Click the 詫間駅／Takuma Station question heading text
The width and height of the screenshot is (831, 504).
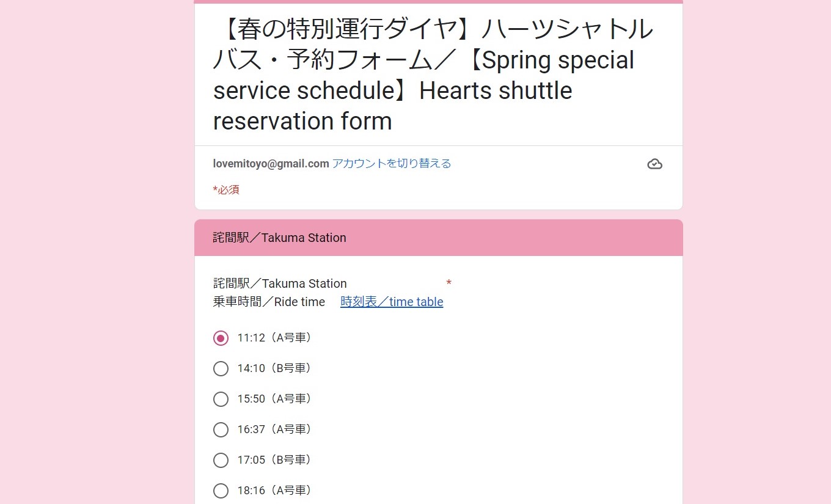tap(280, 283)
